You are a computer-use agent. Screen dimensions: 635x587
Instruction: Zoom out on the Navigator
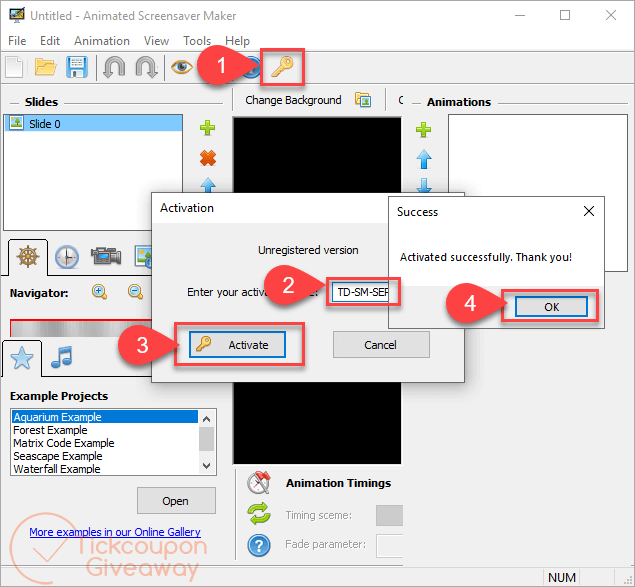tap(135, 292)
